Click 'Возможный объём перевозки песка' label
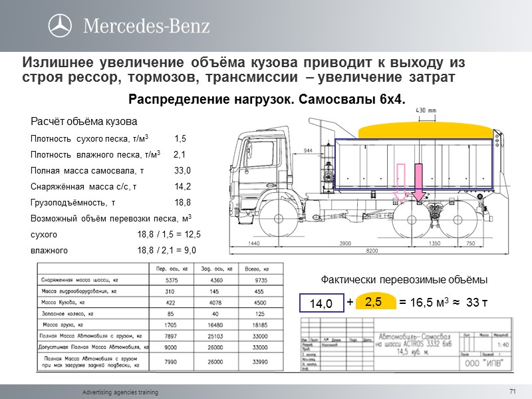Viewport: 532px width, 399px height. [x=111, y=218]
